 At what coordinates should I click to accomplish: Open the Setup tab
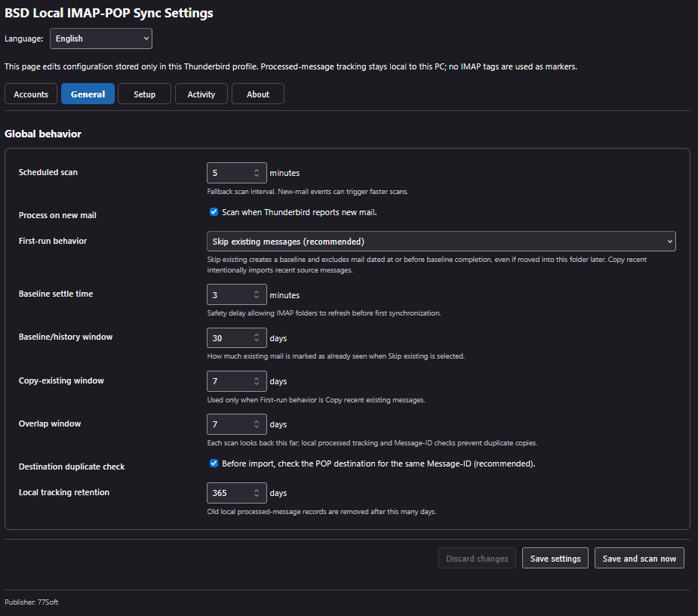tap(144, 94)
